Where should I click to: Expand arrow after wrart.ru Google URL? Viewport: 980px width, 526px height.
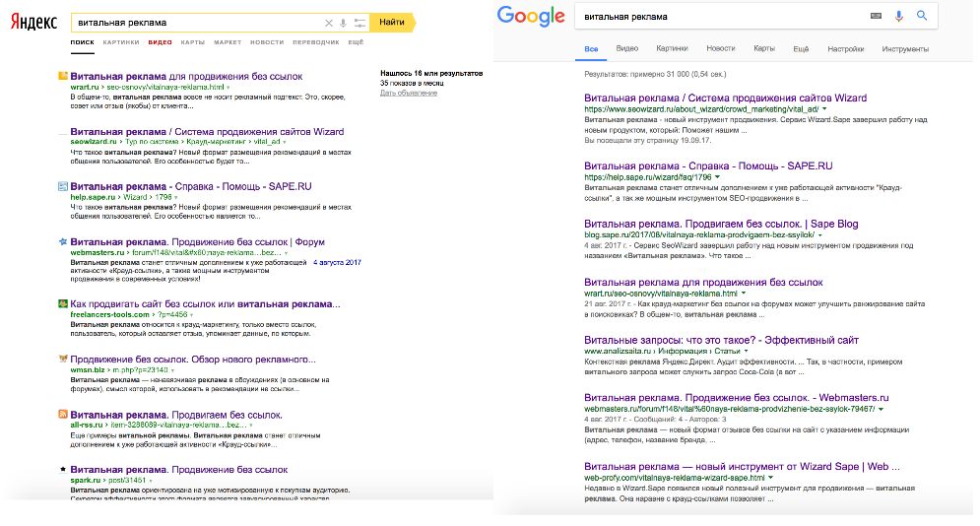(744, 294)
